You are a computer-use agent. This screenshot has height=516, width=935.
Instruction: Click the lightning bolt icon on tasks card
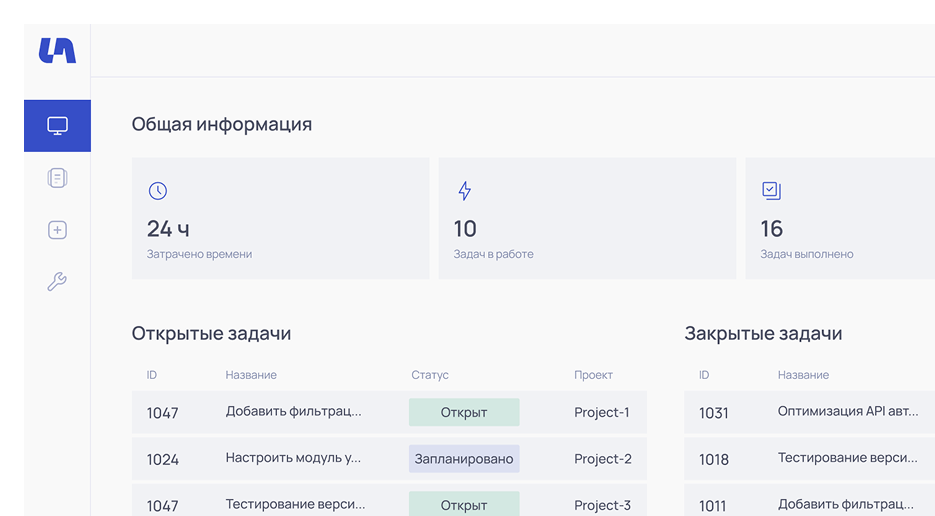(464, 191)
